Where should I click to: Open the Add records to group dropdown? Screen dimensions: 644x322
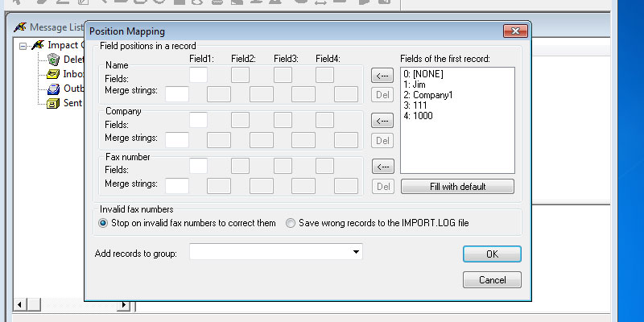[356, 253]
